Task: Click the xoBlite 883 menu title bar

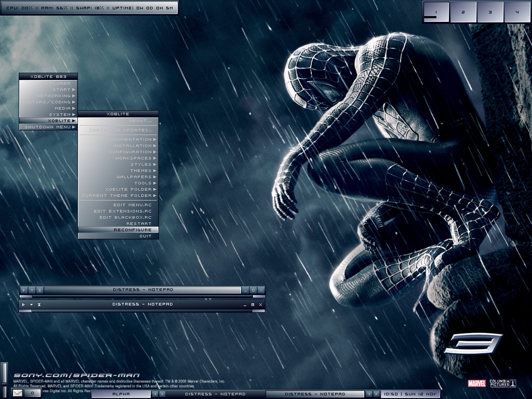Action: pyautogui.click(x=48, y=77)
